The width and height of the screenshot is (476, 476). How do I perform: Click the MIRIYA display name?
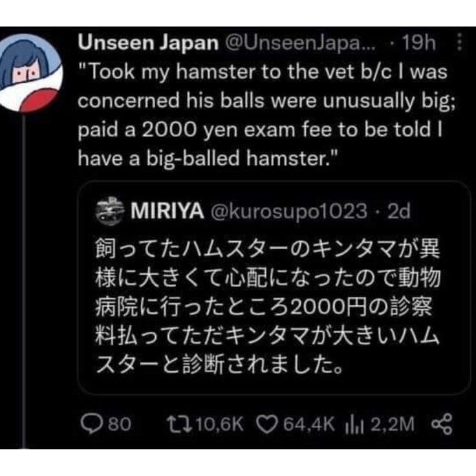click(166, 213)
